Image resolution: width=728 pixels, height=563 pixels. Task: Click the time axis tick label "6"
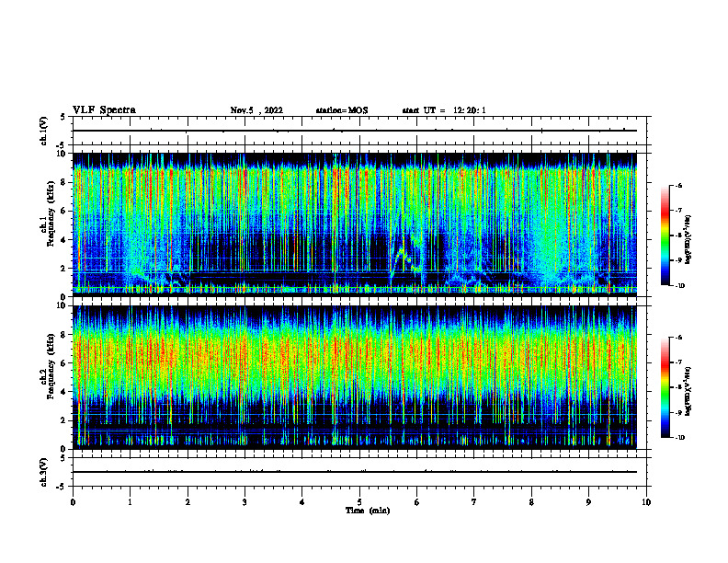pos(417,502)
